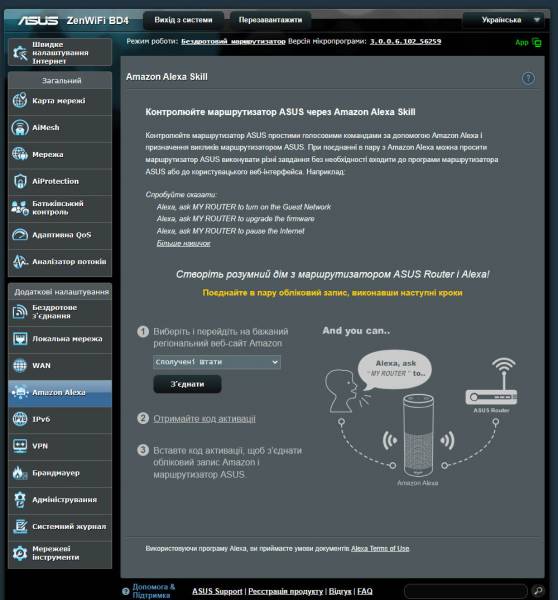Click the VPN monitor icon
This screenshot has width=558, height=600.
pyautogui.click(x=20, y=446)
